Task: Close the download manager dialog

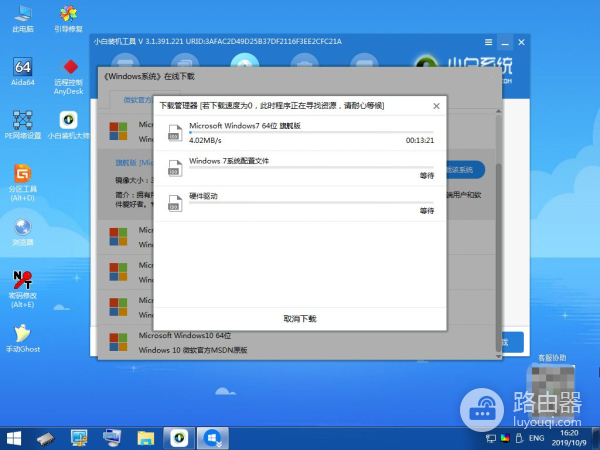Action: tap(436, 106)
